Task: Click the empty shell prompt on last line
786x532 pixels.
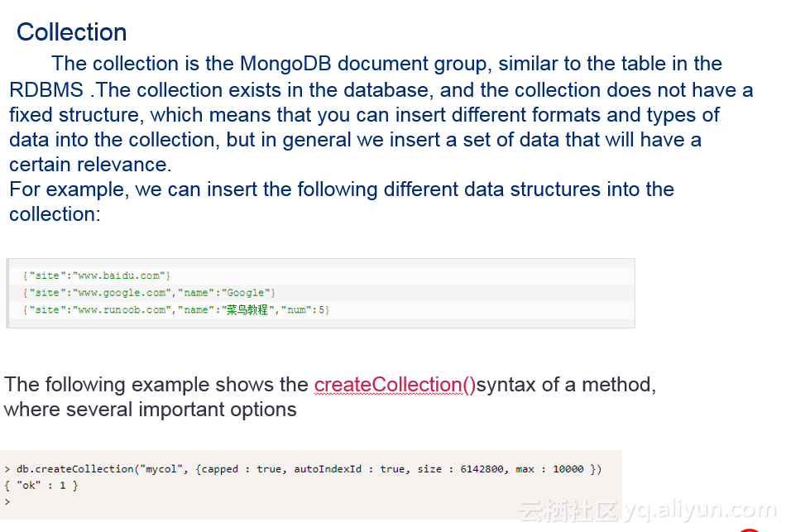Action: (7, 501)
